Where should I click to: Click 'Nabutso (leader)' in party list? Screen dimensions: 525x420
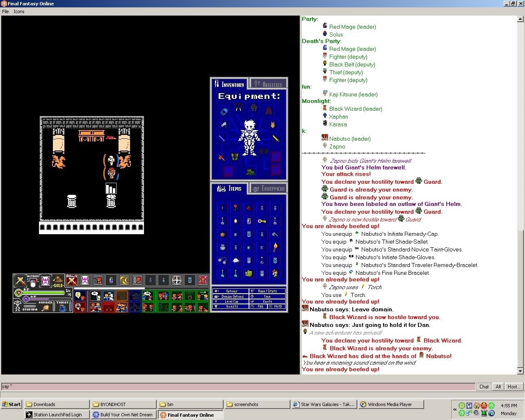[349, 139]
